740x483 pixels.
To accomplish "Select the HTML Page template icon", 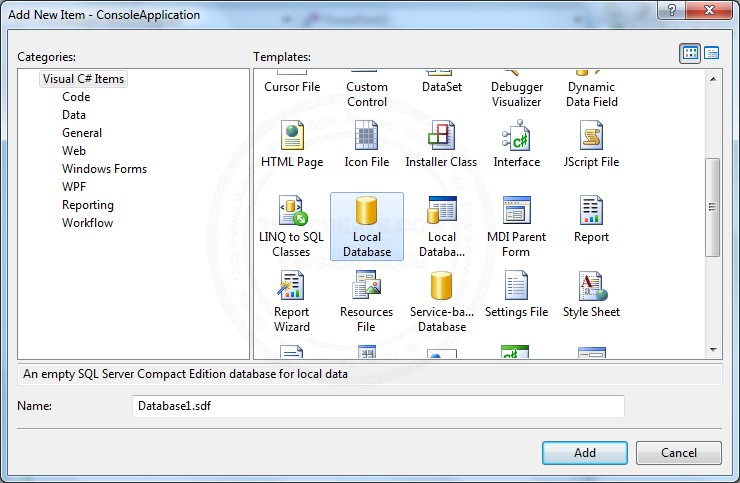I will pyautogui.click(x=291, y=136).
